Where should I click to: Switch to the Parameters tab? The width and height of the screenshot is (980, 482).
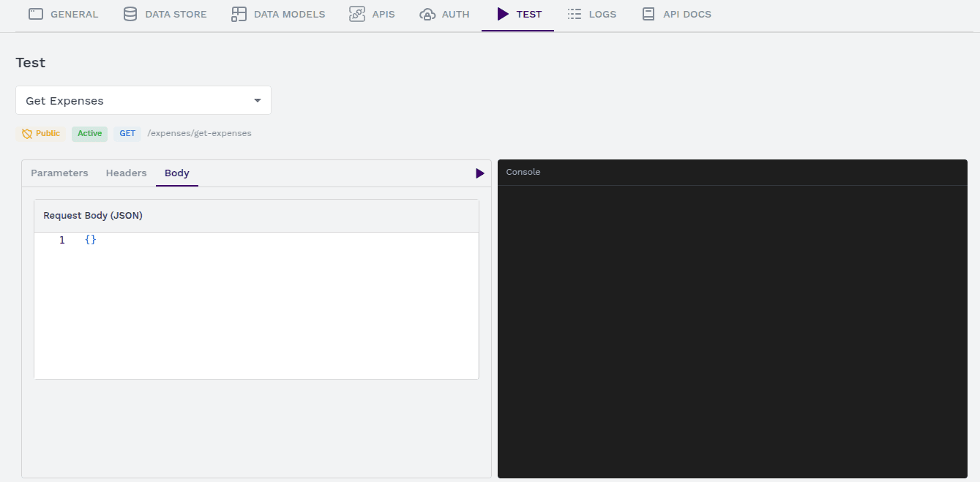59,173
